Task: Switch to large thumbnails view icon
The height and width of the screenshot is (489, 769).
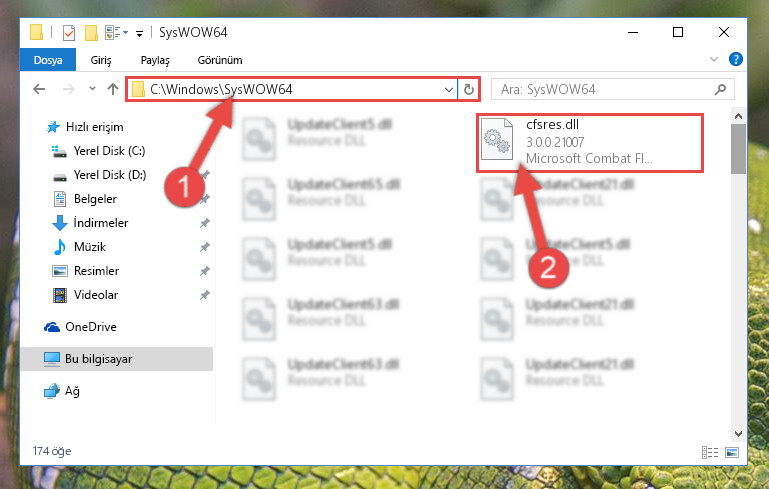Action: (732, 452)
